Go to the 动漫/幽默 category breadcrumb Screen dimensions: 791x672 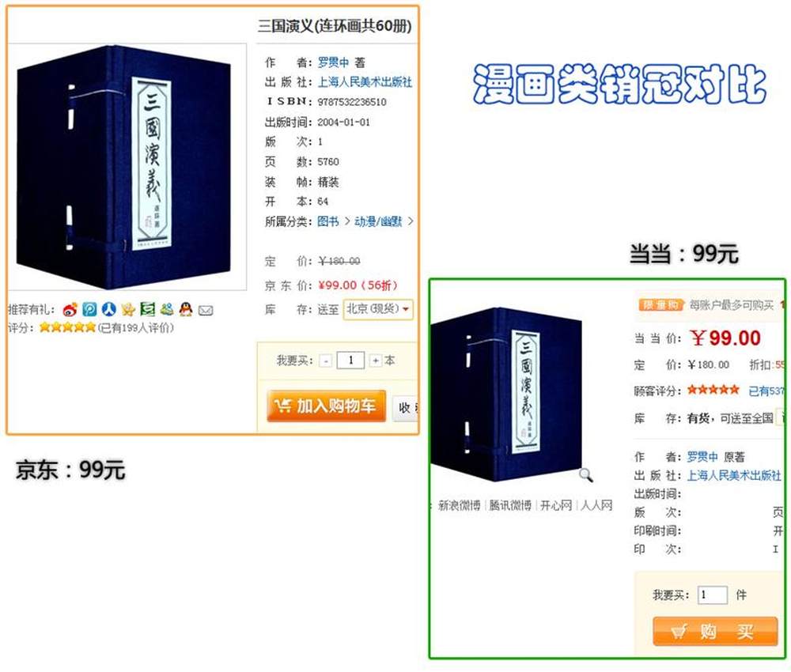tap(378, 221)
